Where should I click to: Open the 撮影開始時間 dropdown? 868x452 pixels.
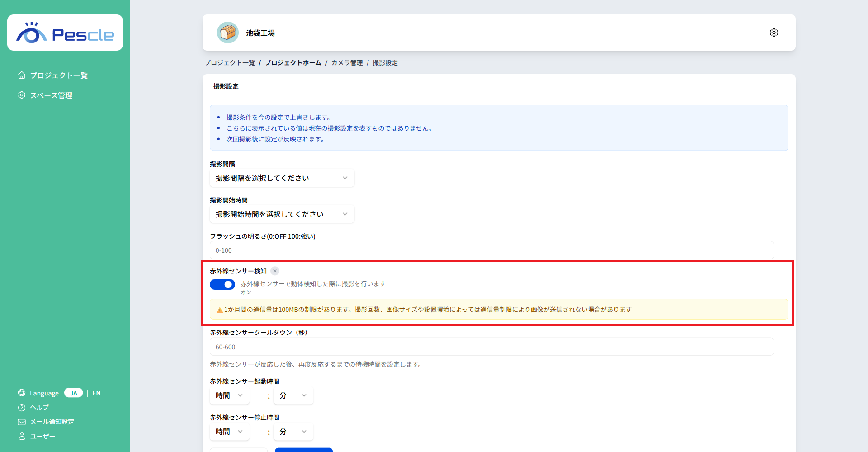282,214
